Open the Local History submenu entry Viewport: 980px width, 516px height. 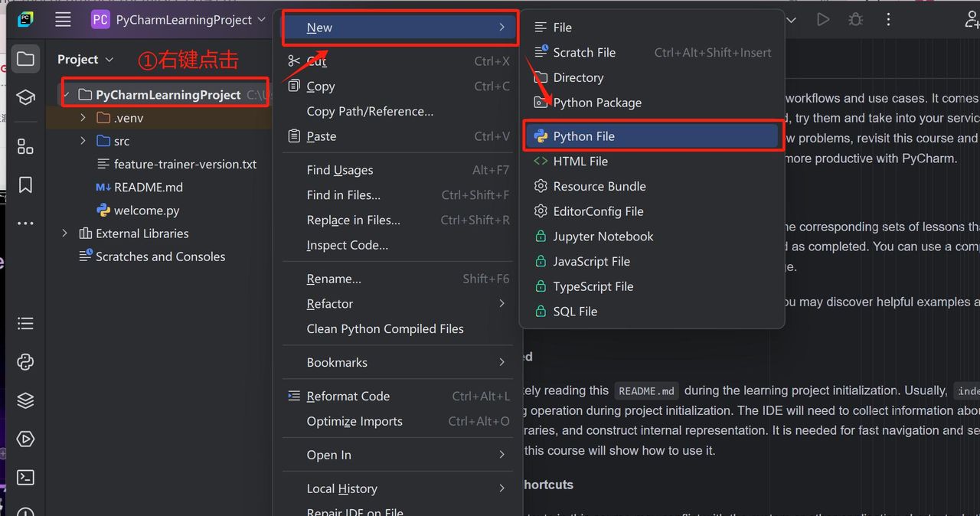(x=341, y=488)
